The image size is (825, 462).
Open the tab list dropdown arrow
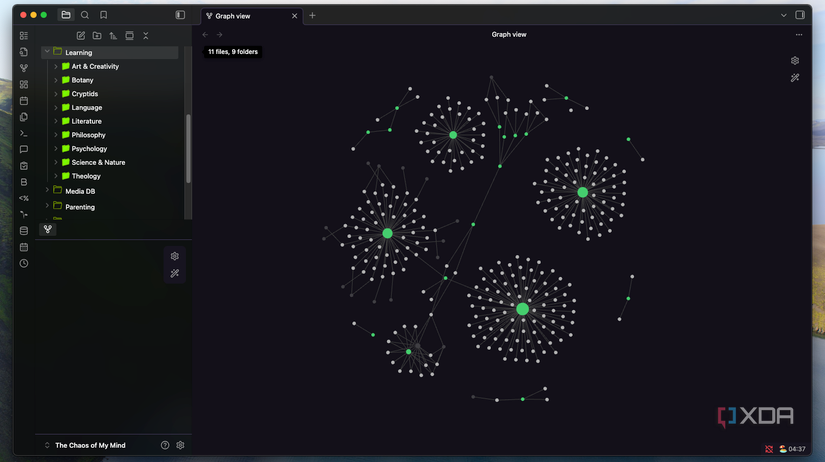click(x=783, y=15)
